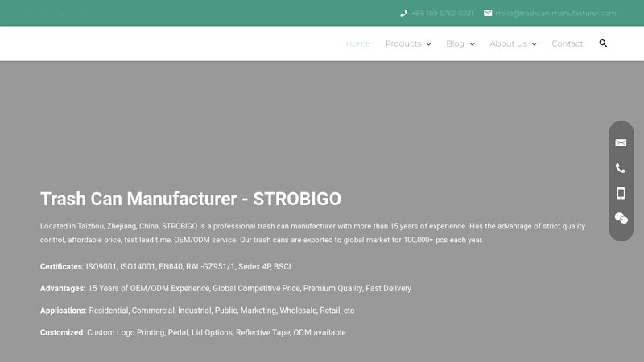Expand the Blog menu chevron
The height and width of the screenshot is (362, 644).
[473, 44]
